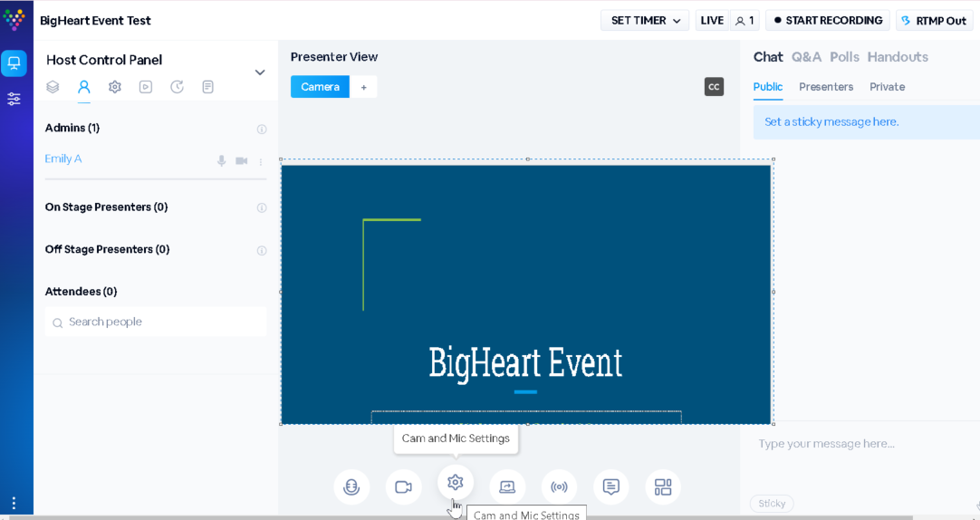Click the Sticky button

(x=772, y=503)
